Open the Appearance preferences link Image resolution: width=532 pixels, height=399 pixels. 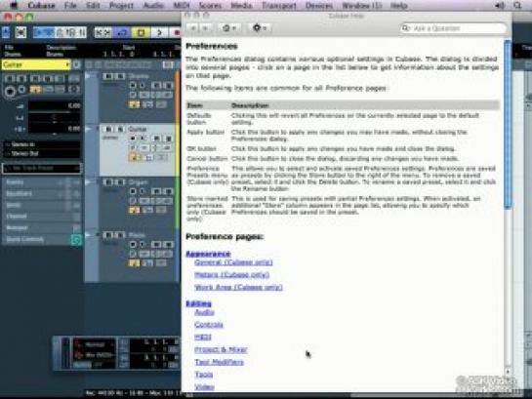pos(208,254)
